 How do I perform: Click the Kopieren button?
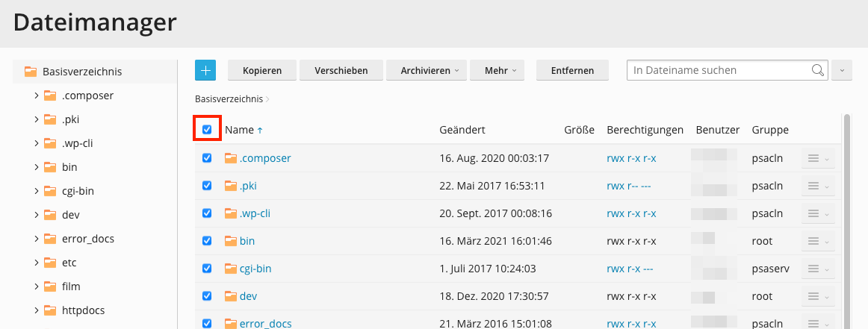pos(261,70)
